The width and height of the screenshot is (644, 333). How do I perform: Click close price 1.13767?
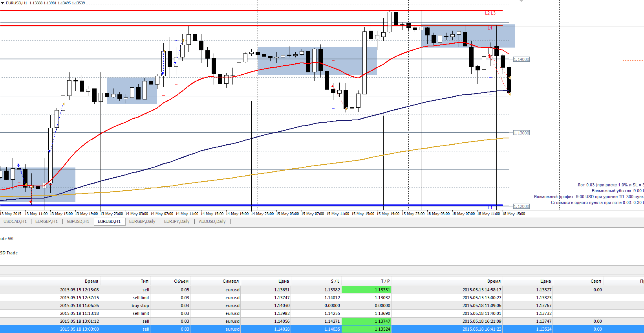coord(544,305)
